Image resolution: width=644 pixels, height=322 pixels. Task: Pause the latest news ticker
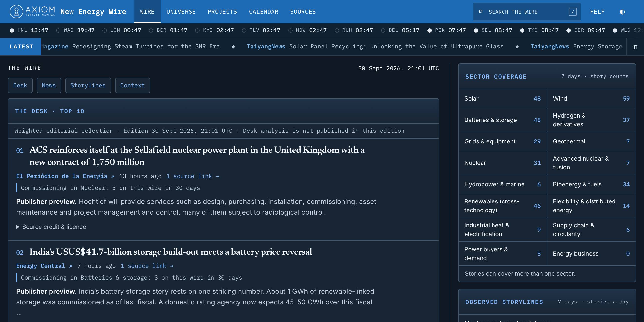635,47
